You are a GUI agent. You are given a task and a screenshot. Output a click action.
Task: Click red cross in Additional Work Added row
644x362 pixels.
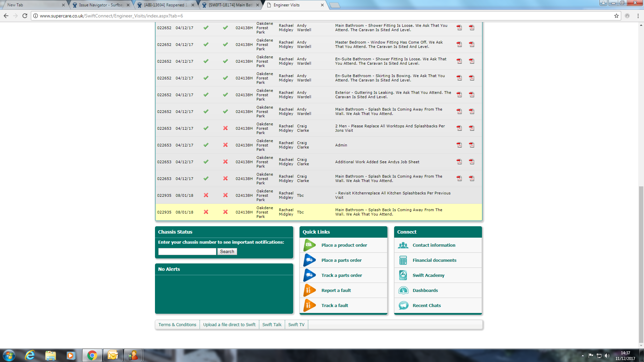225,162
